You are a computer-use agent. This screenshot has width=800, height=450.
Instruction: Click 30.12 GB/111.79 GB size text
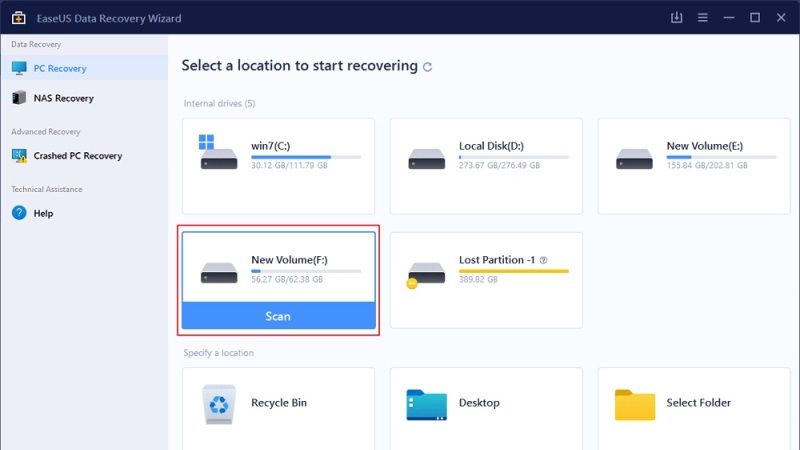(x=289, y=165)
